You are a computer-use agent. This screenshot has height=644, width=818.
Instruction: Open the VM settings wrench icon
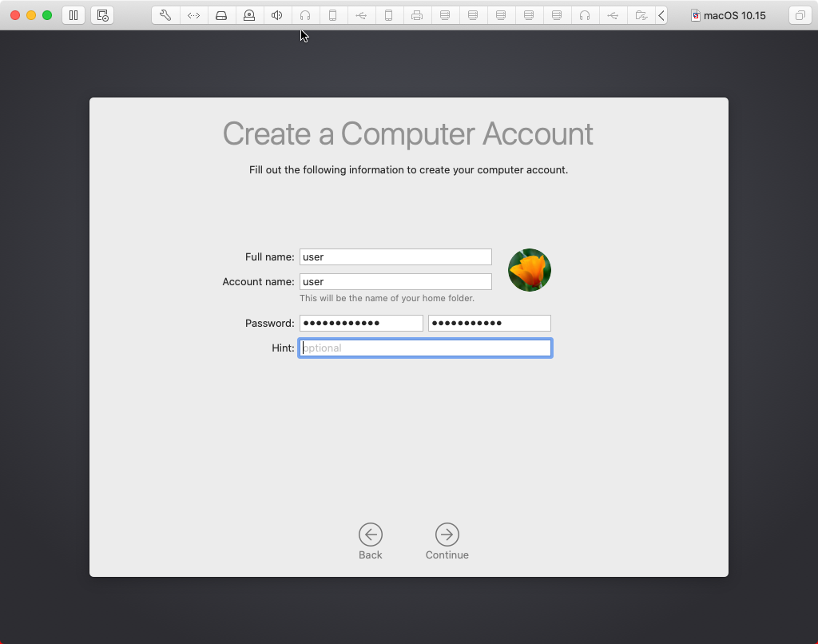165,14
